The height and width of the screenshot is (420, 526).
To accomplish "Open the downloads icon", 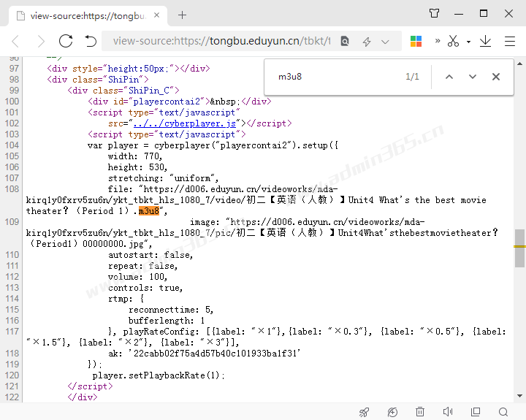I will 485,41.
